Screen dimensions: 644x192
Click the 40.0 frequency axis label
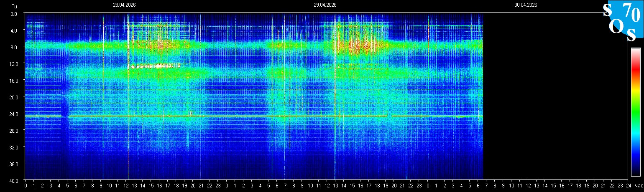(14, 181)
